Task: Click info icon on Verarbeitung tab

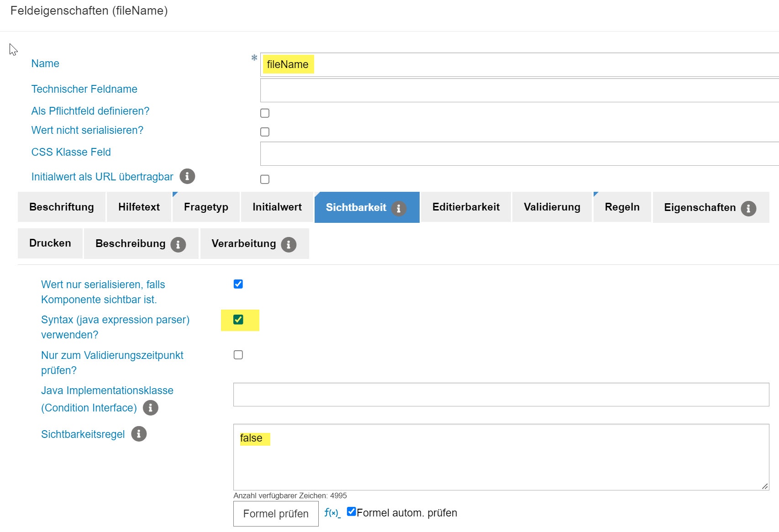Action: click(289, 245)
